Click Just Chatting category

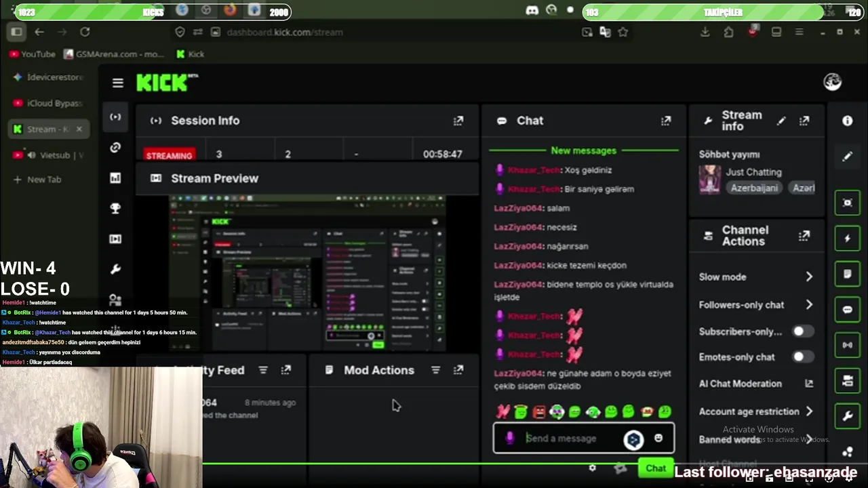(753, 172)
